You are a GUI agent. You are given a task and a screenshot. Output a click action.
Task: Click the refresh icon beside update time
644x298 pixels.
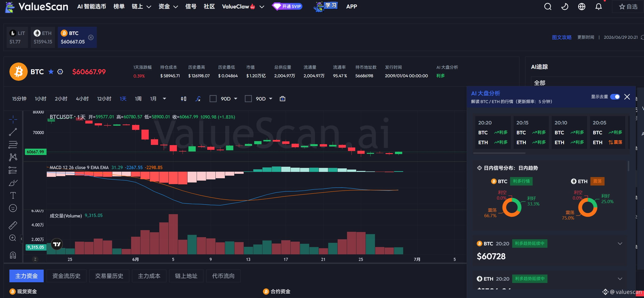642,37
